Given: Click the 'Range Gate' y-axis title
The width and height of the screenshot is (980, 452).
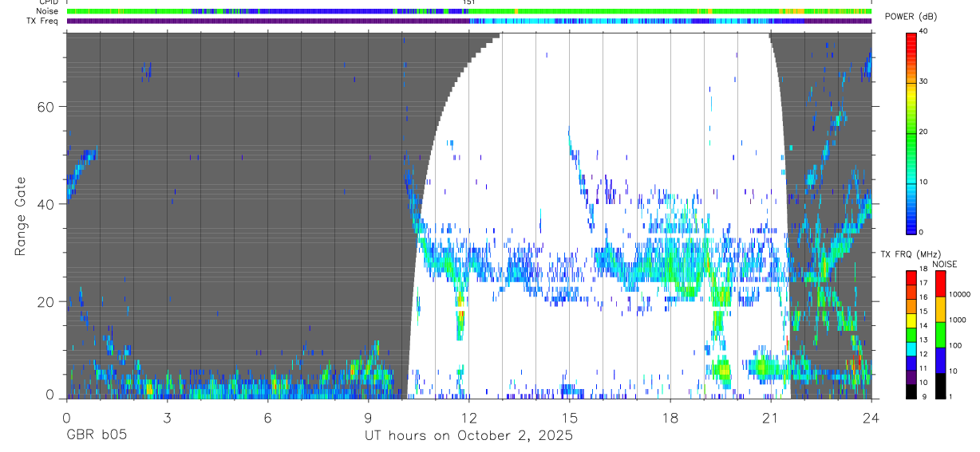Looking at the screenshot, I should click(x=22, y=217).
